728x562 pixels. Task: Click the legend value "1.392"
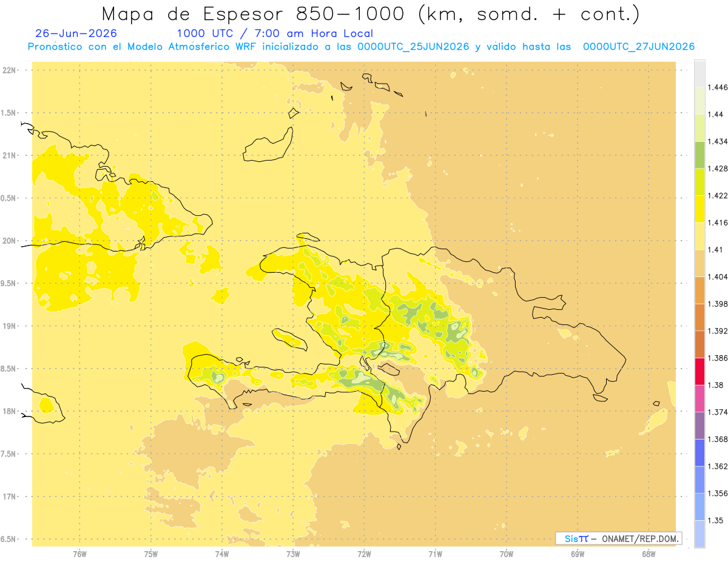(x=718, y=331)
